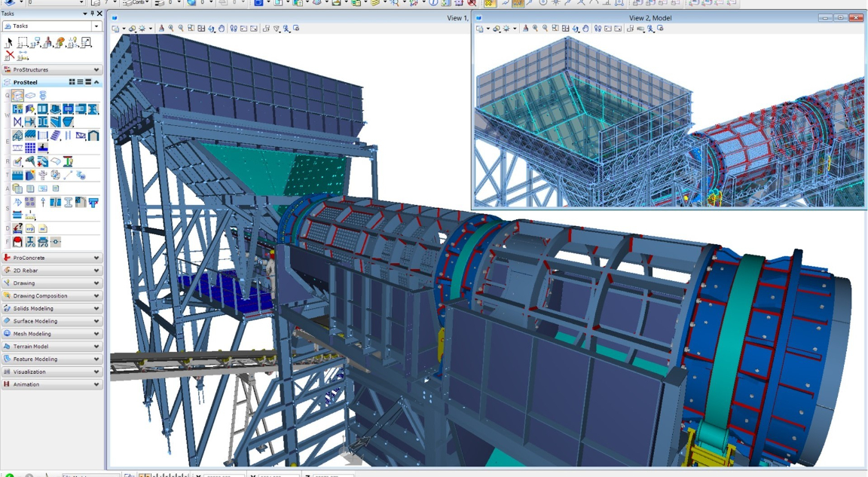This screenshot has height=477, width=868.
Task: Maximize the View 2 window
Action: [840, 17]
